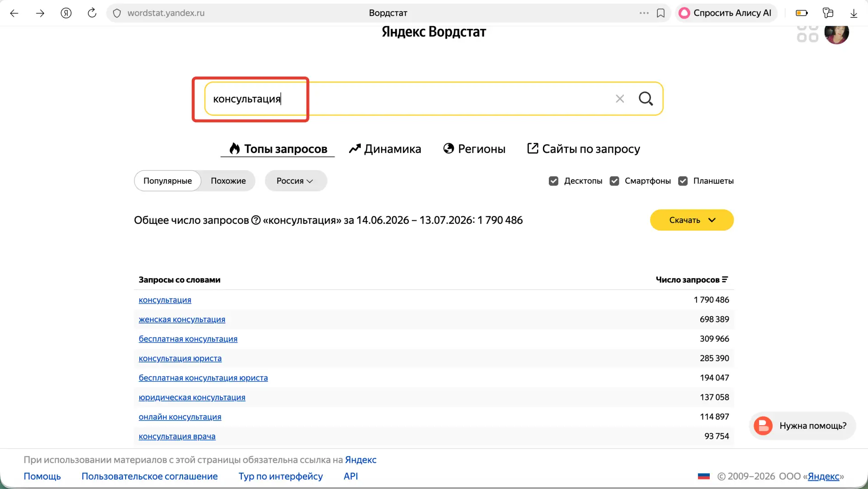Viewport: 868px width, 489px height.
Task: Select the 194 047 request count value
Action: (x=714, y=378)
